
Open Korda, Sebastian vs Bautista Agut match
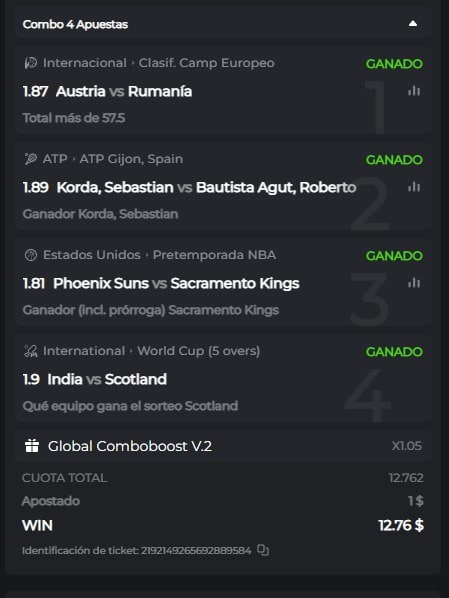pos(206,187)
